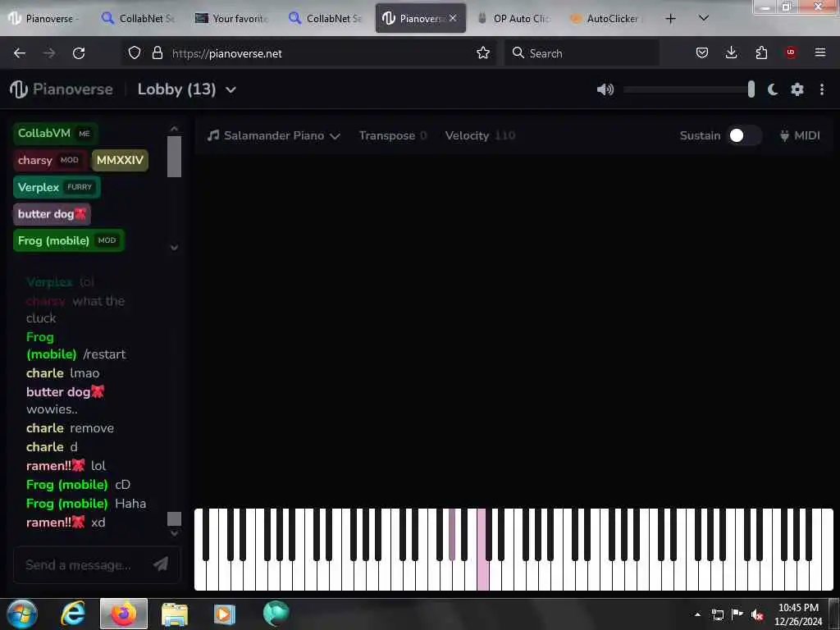Select the butter dog user tag
This screenshot has height=630, width=840.
coord(52,214)
